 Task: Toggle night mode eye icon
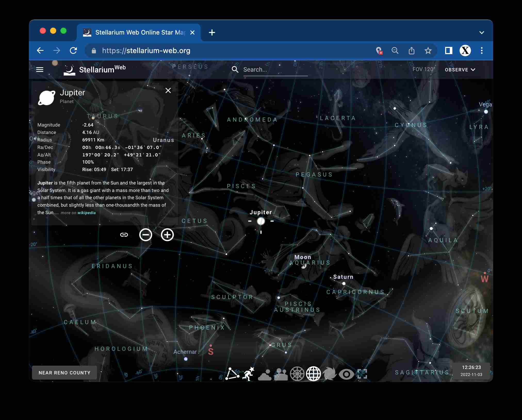pyautogui.click(x=346, y=374)
